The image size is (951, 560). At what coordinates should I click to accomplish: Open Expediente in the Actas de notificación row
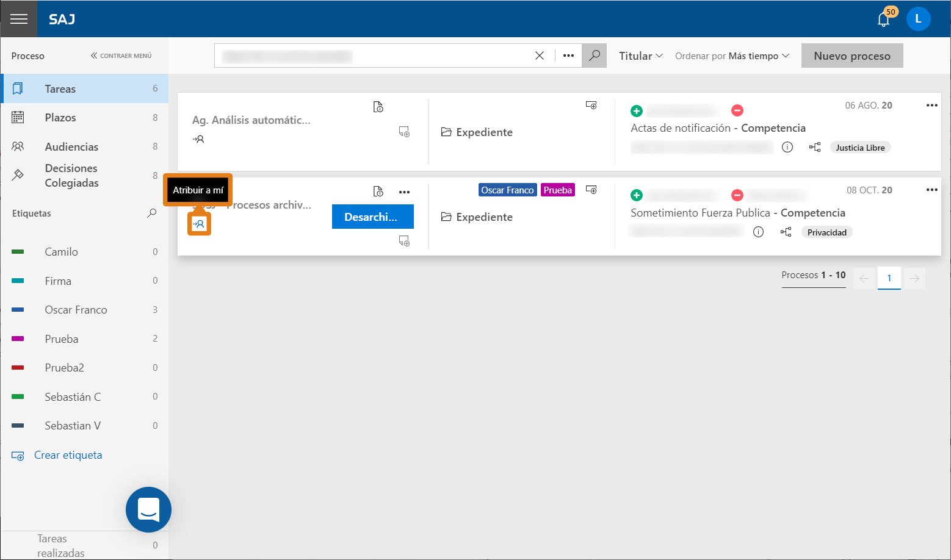(x=477, y=132)
